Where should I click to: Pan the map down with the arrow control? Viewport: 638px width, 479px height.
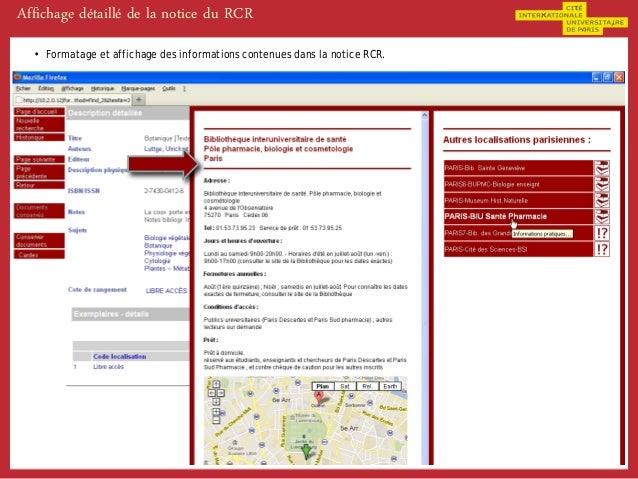pyautogui.click(x=216, y=402)
